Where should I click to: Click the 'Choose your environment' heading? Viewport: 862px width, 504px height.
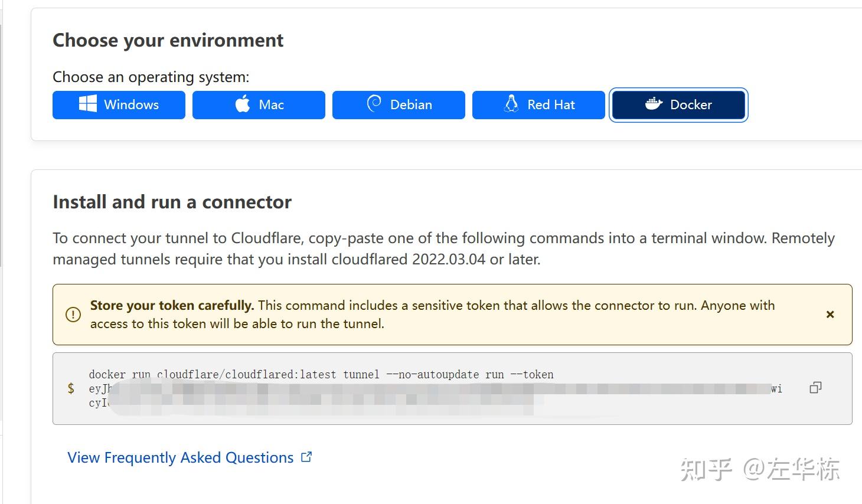pos(168,40)
